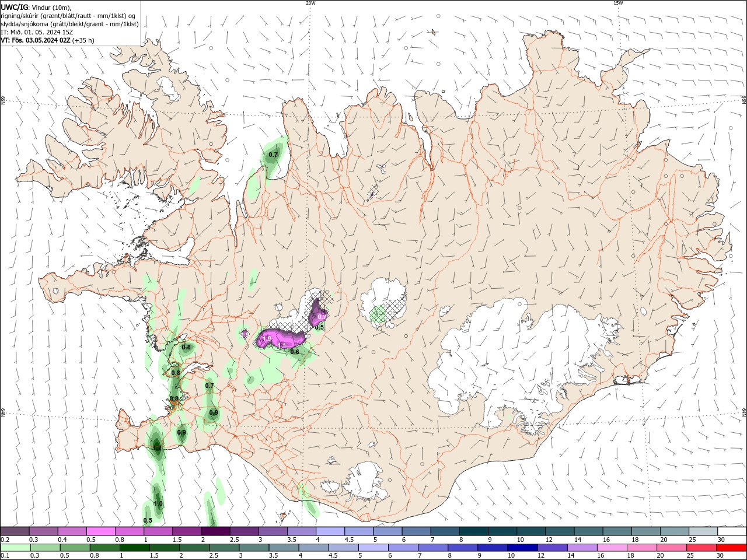Click the navy blue 10 rain legend swatch
747x560 pixels.
tap(521, 548)
